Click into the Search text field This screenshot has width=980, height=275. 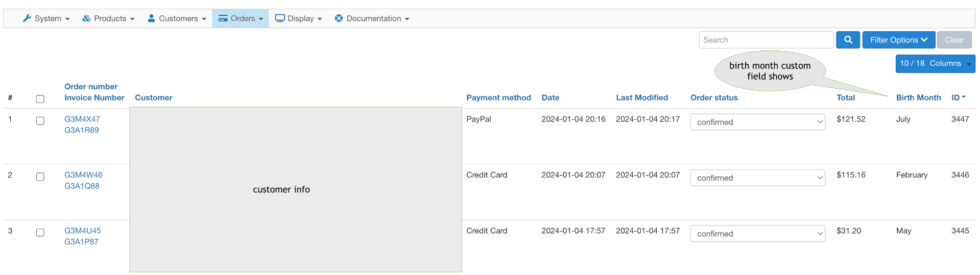click(766, 40)
